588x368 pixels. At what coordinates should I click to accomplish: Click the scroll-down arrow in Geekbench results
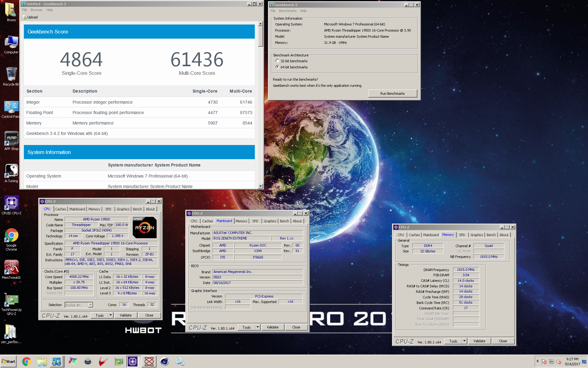click(260, 186)
